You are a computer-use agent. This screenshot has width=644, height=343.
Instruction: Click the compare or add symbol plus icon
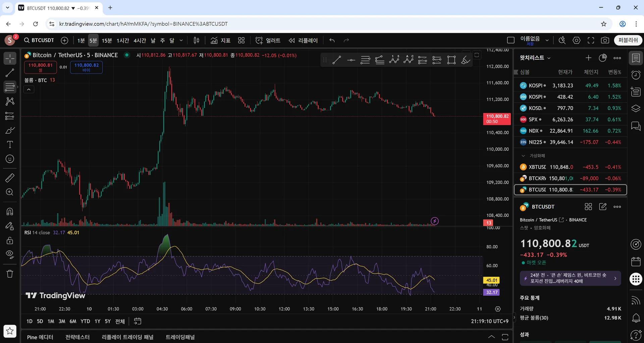[64, 40]
